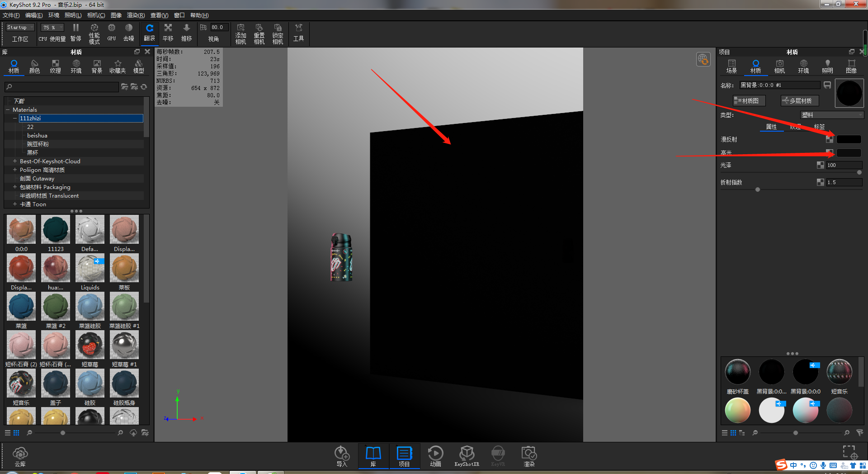Expand the Best-Of-Keyshot-Cloud material folder
The image size is (868, 474).
point(14,161)
